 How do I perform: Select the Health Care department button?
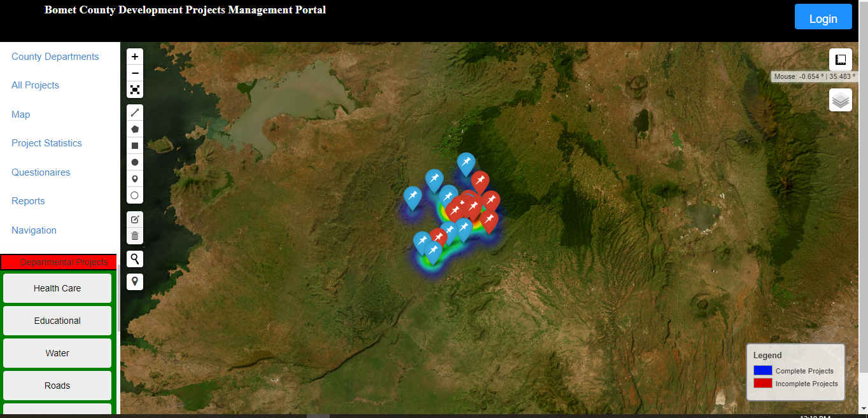pyautogui.click(x=57, y=288)
